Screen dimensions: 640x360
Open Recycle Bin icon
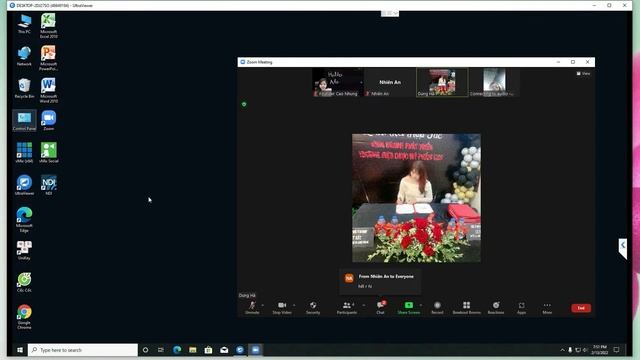[24, 88]
